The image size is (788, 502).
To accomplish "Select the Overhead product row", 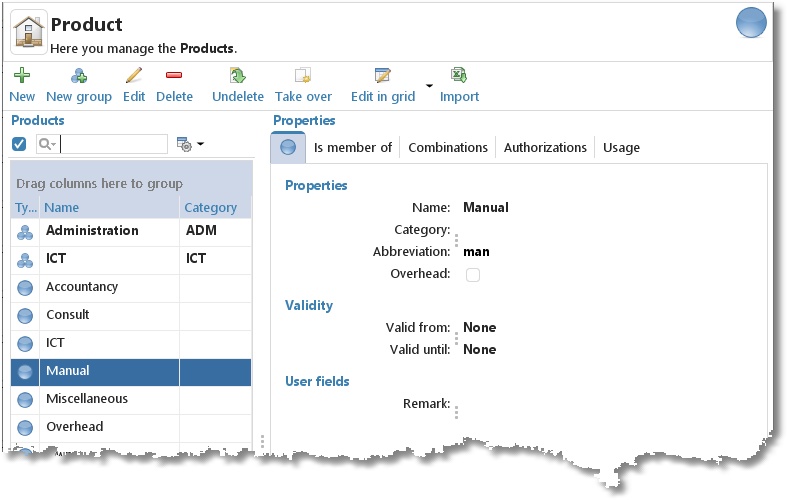I will click(x=131, y=428).
